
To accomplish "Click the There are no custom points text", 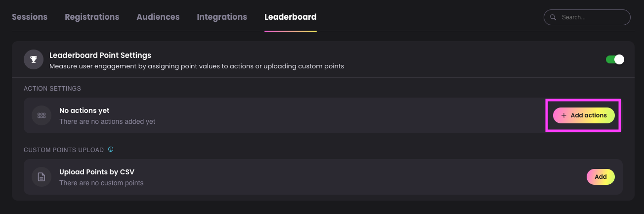I will point(101,183).
